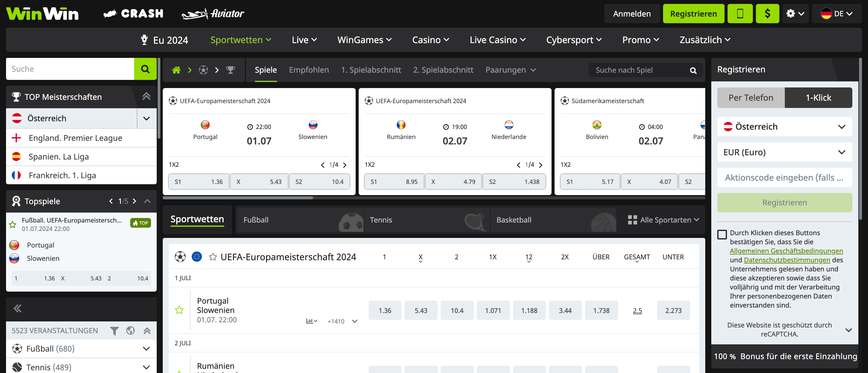Click the Anmelden button
Screen dimensions: 868x373
(x=631, y=14)
